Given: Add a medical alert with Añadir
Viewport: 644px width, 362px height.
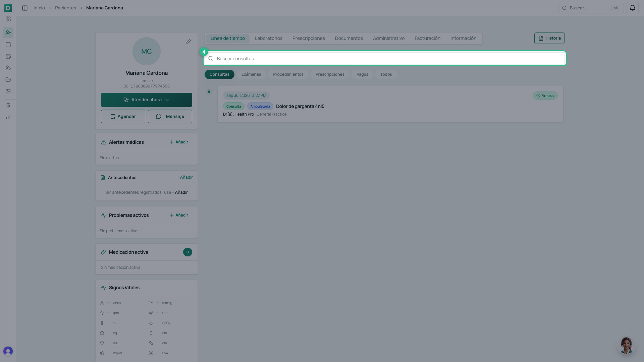Looking at the screenshot, I should (179, 142).
